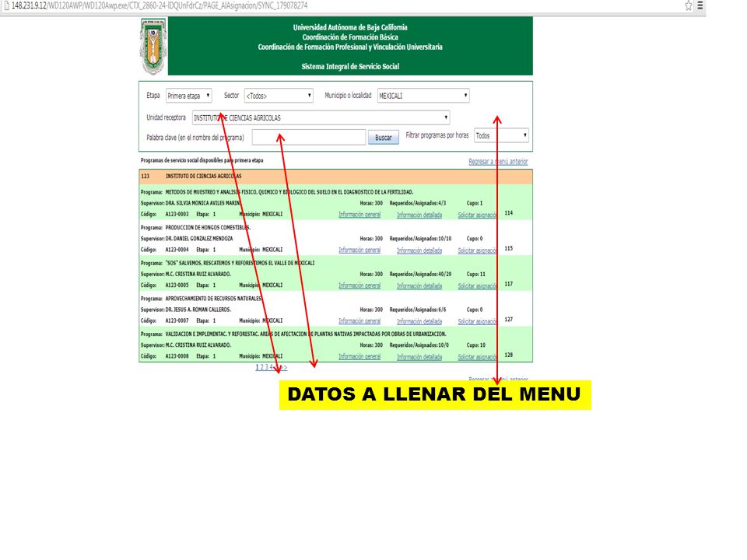Open Información detallada for A123-0007
Screen dimensions: 747x560
[419, 321]
